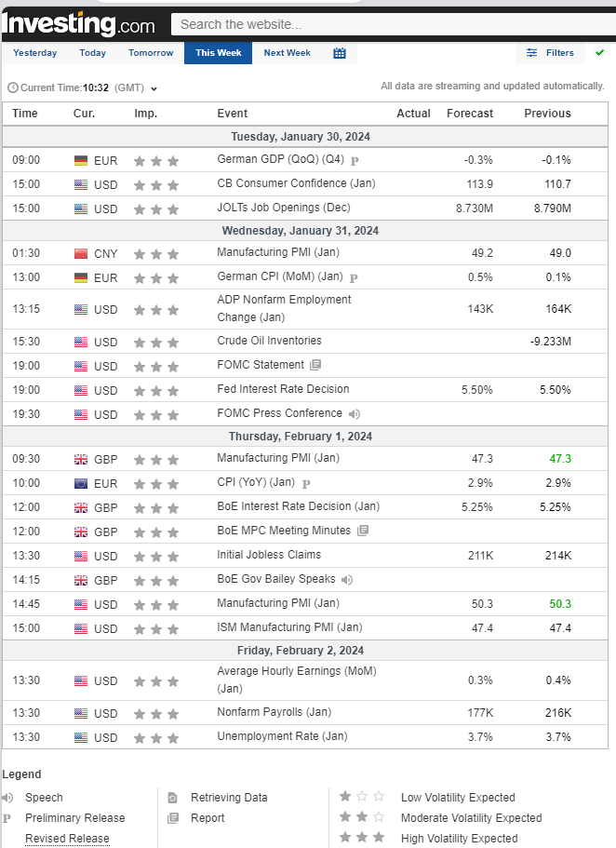Switch to the Next Week tab
616x848 pixels.
tap(287, 53)
